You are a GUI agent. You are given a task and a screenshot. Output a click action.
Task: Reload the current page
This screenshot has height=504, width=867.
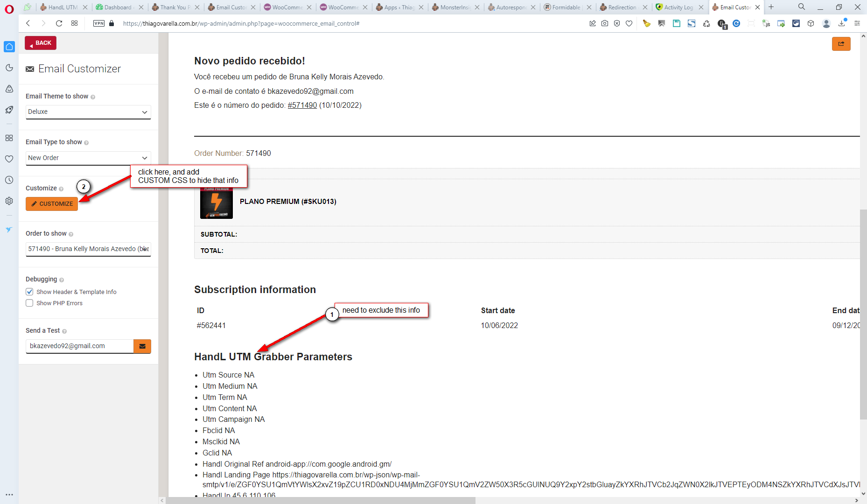pos(59,23)
